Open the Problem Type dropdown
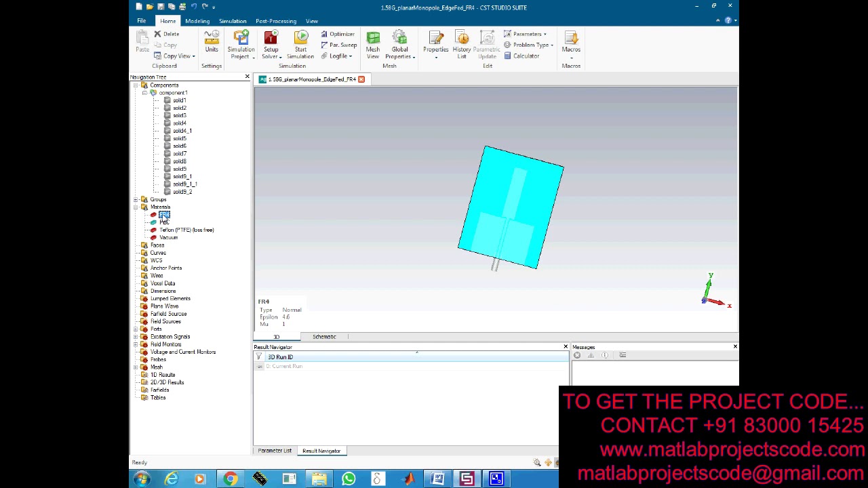Viewport: 868px width, 488px height. pyautogui.click(x=528, y=45)
